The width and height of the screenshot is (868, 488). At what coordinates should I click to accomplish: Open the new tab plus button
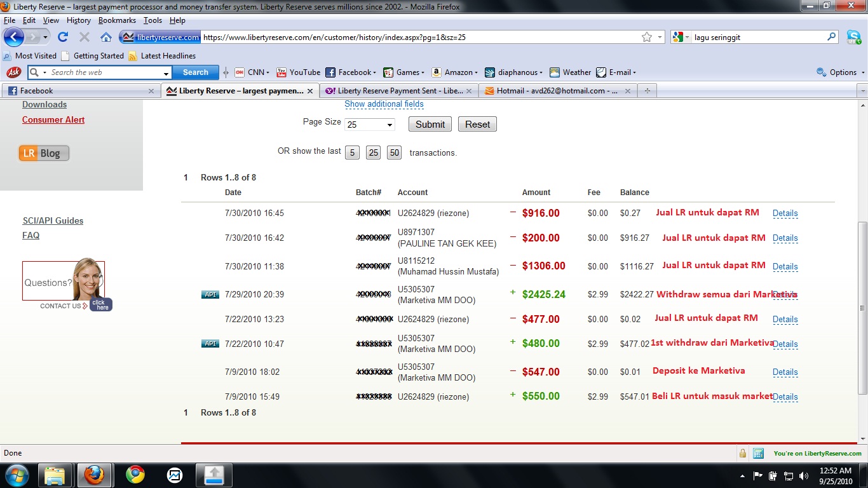[x=648, y=91]
